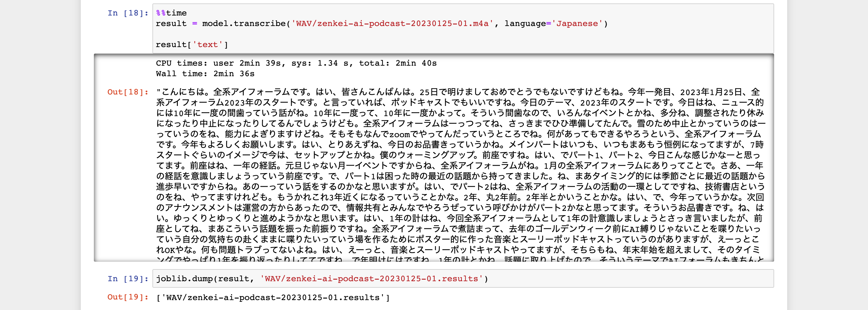Click the In [19] cell prompt
868x310 pixels.
click(x=128, y=279)
